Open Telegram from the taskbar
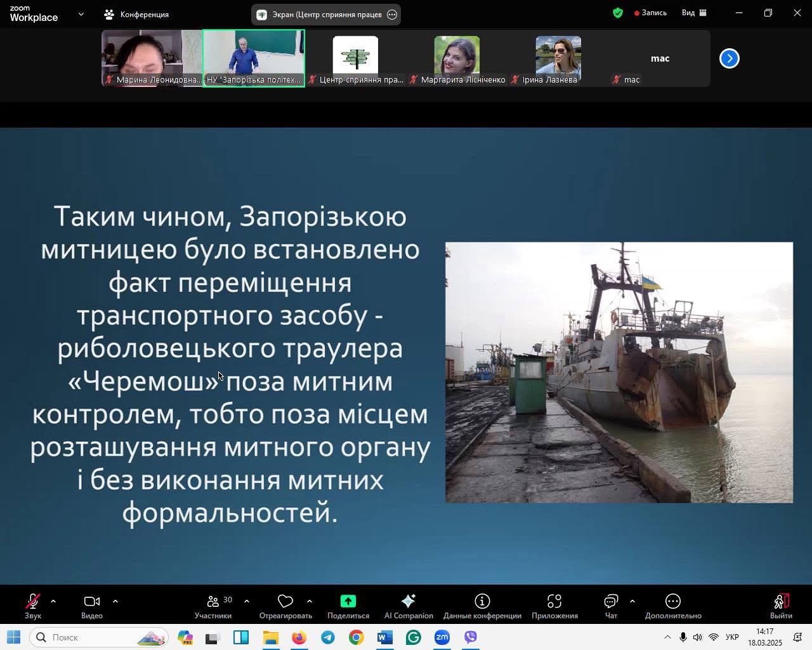This screenshot has width=812, height=650. click(328, 637)
